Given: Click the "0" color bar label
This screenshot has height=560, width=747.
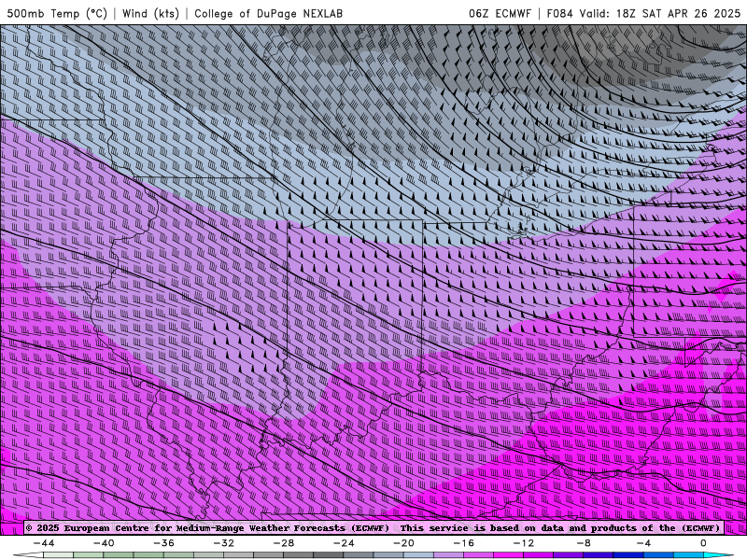Looking at the screenshot, I should tap(703, 543).
